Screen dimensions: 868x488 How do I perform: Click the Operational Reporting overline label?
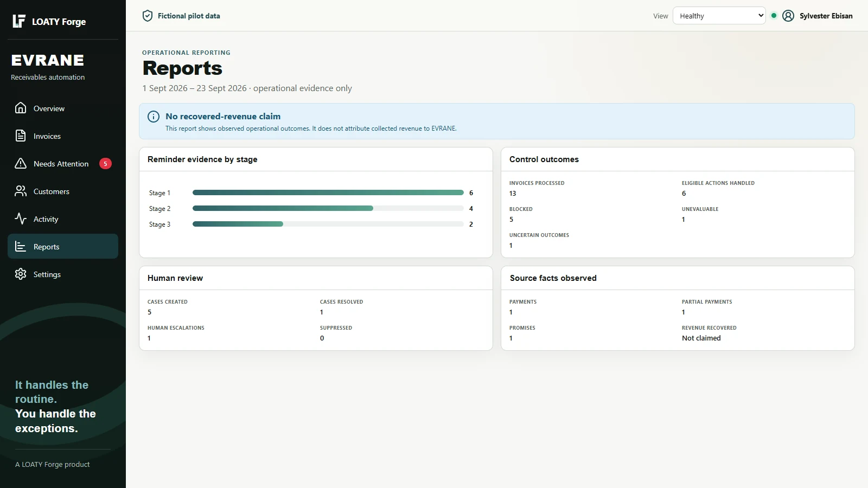coord(186,53)
